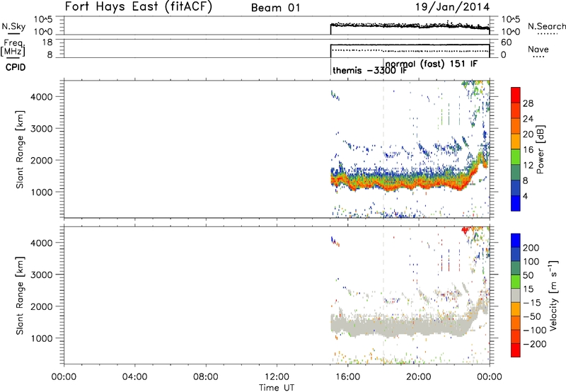The height and width of the screenshot is (392, 566).
Task: Click the gray swatch of the Velocity colorbar
Action: (x=516, y=295)
